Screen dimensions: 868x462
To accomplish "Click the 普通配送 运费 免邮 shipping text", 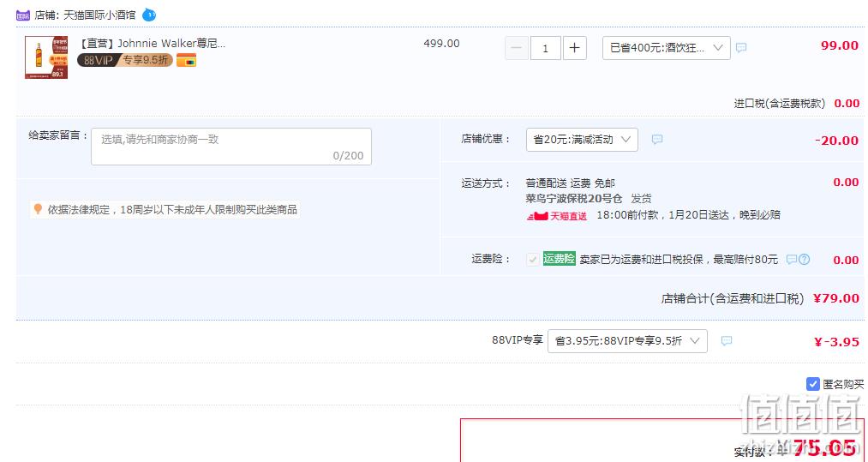I will click(570, 183).
